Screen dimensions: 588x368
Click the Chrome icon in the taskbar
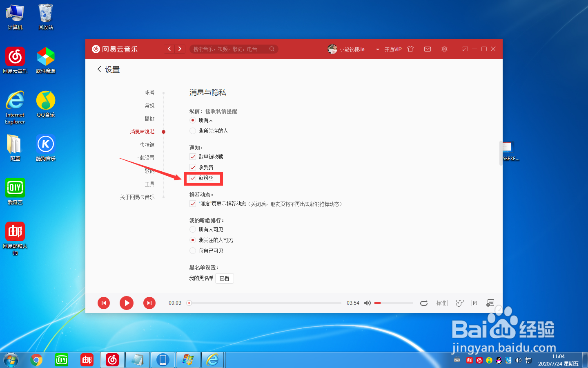coord(36,360)
